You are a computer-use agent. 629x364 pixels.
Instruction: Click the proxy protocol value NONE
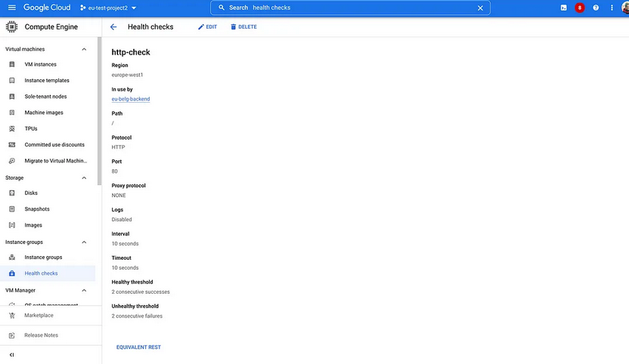pos(119,196)
